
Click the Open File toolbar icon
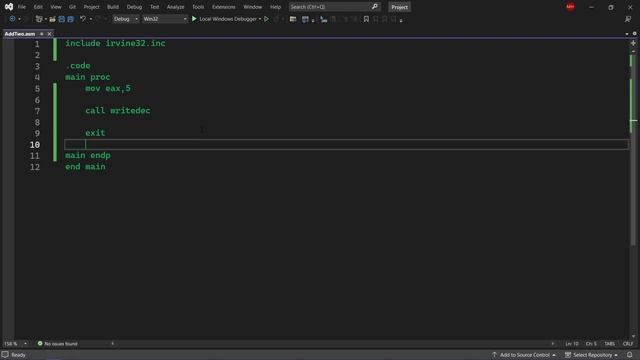click(x=52, y=19)
